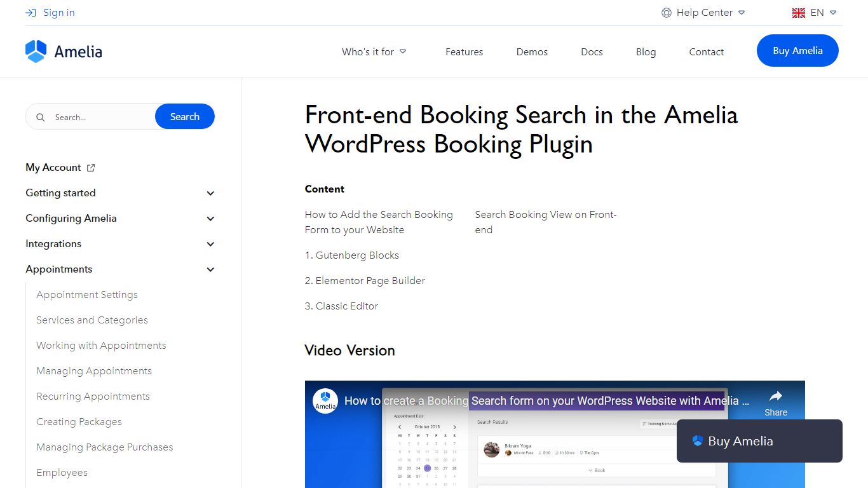
Task: Open the Contact menu item
Action: click(707, 52)
